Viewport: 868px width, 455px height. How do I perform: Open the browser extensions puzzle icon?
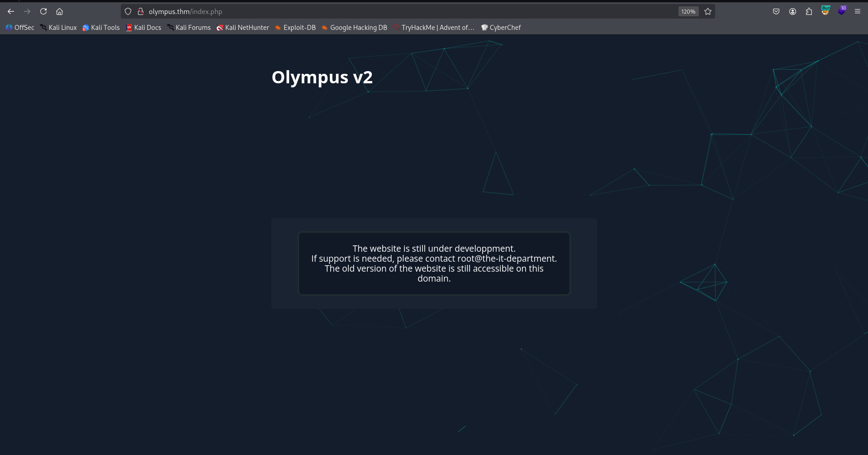pos(809,11)
